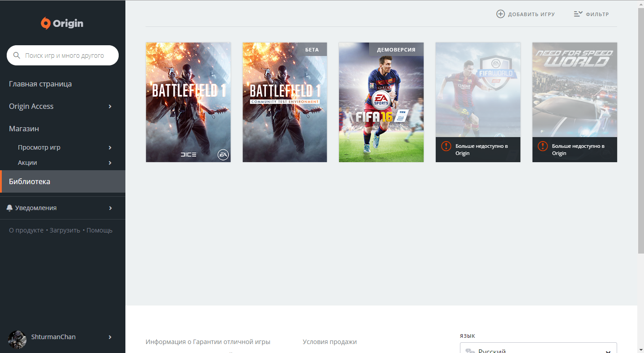Open Origin Access section
644x353 pixels.
[x=31, y=106]
